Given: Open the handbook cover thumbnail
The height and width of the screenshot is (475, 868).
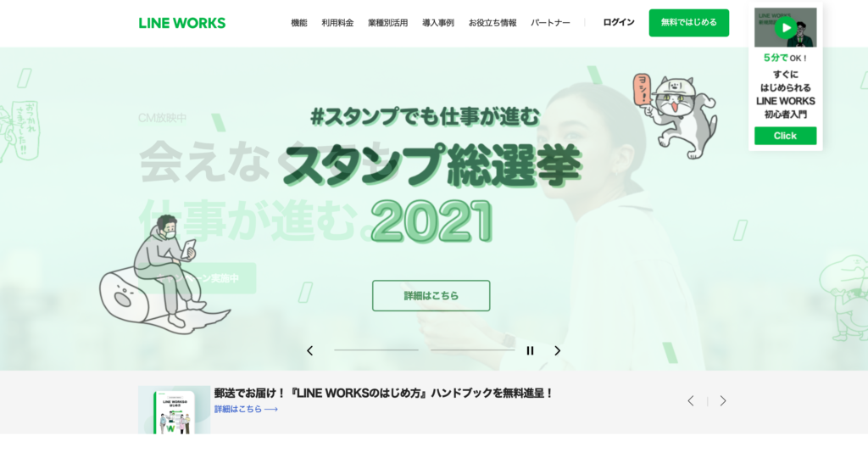Looking at the screenshot, I should [x=174, y=410].
